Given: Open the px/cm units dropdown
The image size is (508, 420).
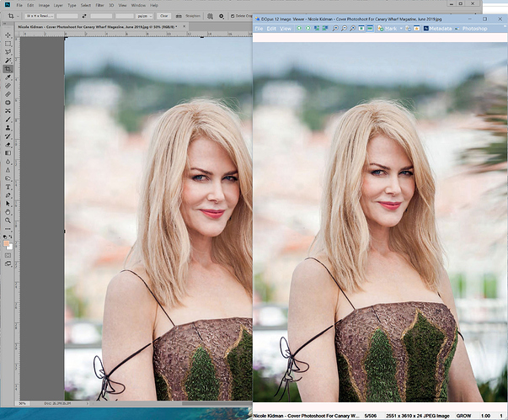Looking at the screenshot, I should click(144, 16).
